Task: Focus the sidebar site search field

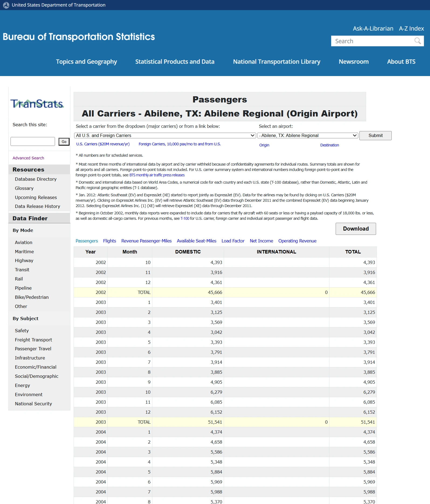Action: pyautogui.click(x=33, y=141)
